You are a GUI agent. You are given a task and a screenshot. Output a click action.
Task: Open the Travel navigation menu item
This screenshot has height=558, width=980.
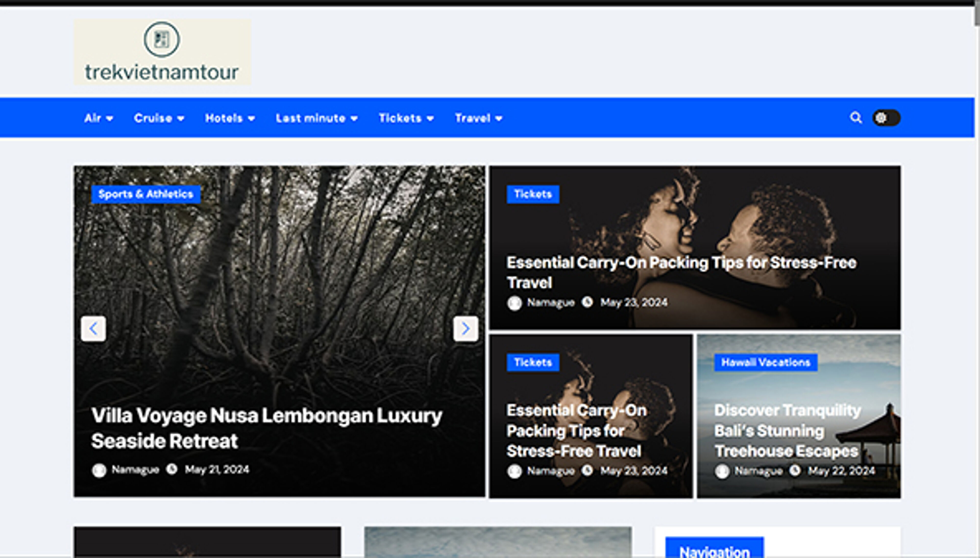(478, 118)
